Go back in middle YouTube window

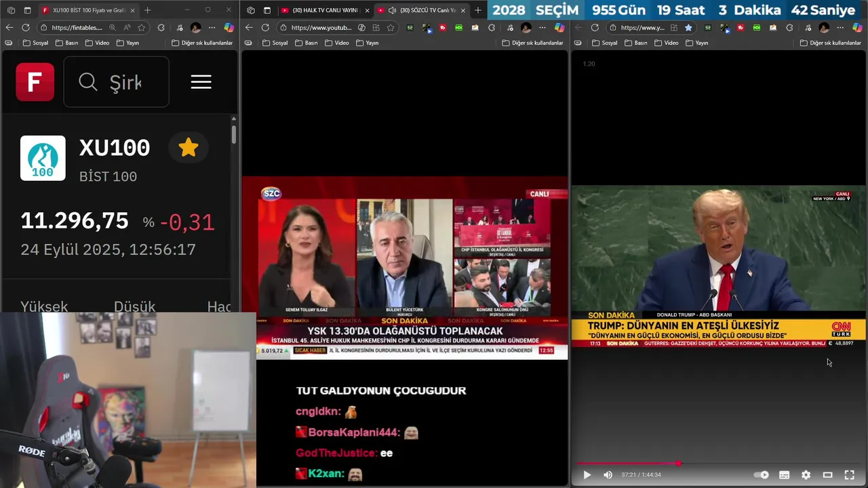click(x=249, y=27)
